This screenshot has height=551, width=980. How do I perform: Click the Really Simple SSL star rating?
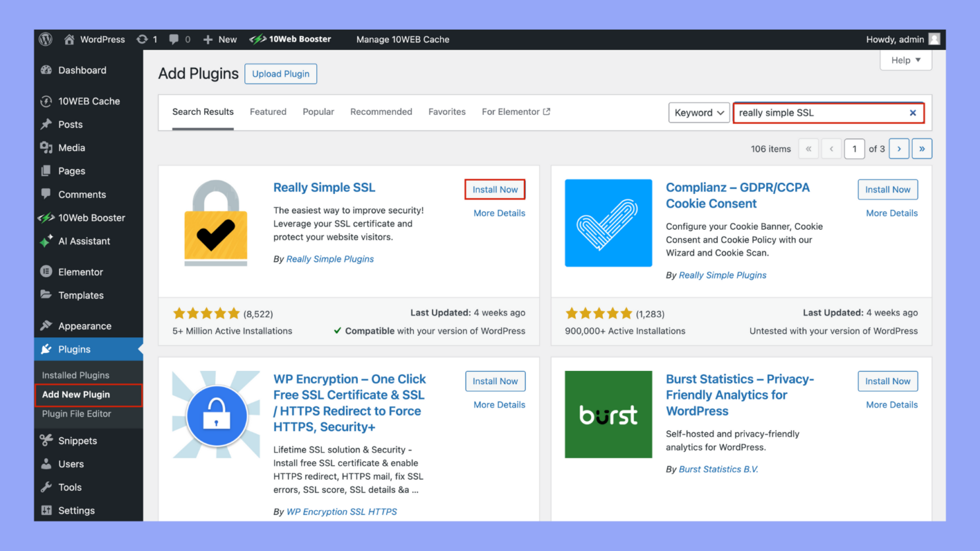tap(206, 313)
